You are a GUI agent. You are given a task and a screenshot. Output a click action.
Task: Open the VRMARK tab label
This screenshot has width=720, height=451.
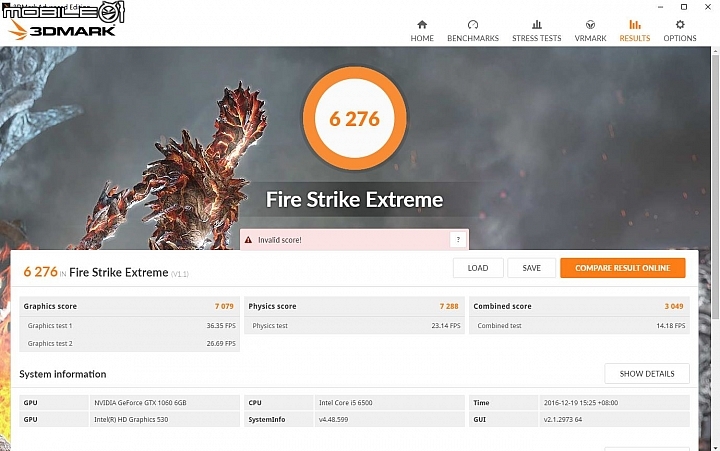click(590, 38)
